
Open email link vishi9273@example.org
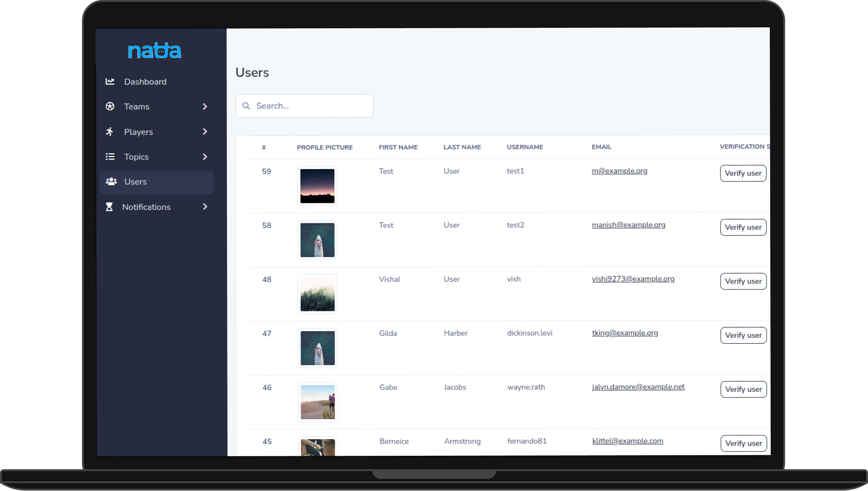pyautogui.click(x=633, y=279)
